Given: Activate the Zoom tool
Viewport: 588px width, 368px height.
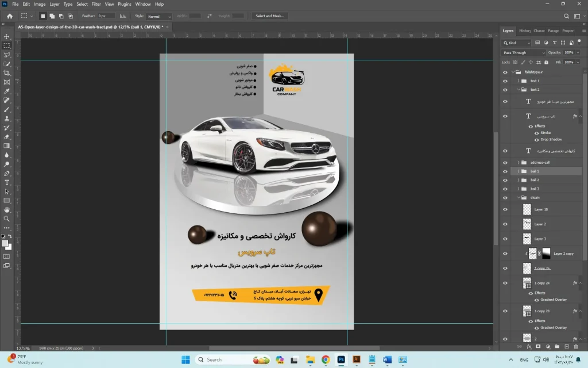Looking at the screenshot, I should coord(7,218).
